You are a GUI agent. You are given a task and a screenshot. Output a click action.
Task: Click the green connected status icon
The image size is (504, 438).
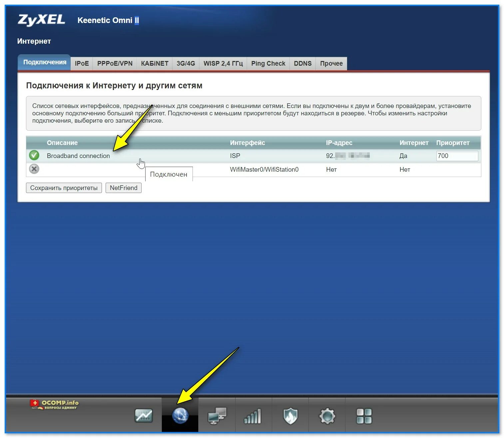[34, 155]
